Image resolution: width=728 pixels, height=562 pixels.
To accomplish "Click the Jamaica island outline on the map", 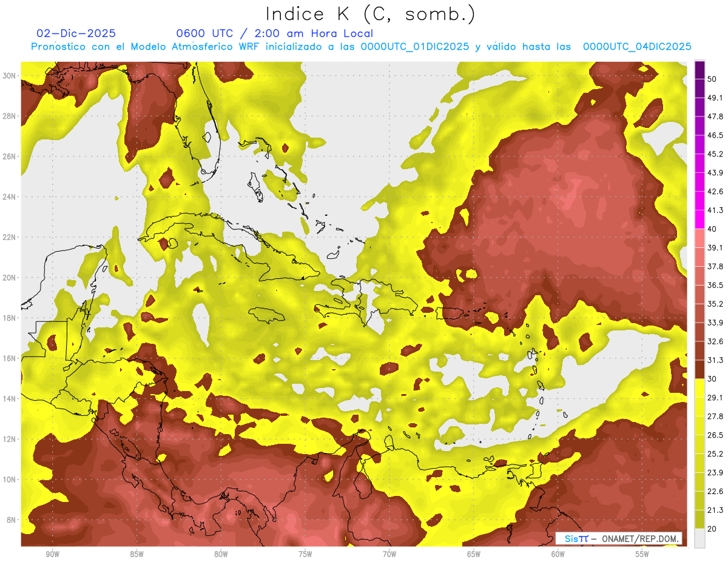I will tap(268, 315).
